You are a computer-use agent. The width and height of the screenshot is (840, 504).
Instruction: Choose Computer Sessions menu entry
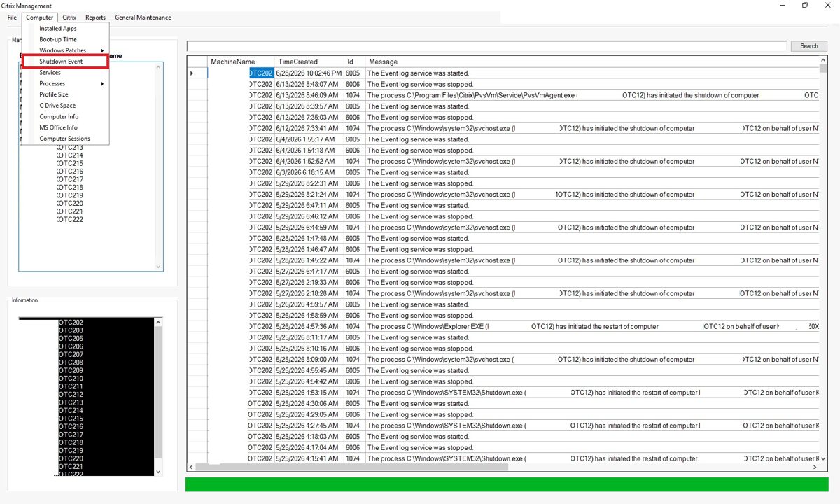(x=65, y=139)
